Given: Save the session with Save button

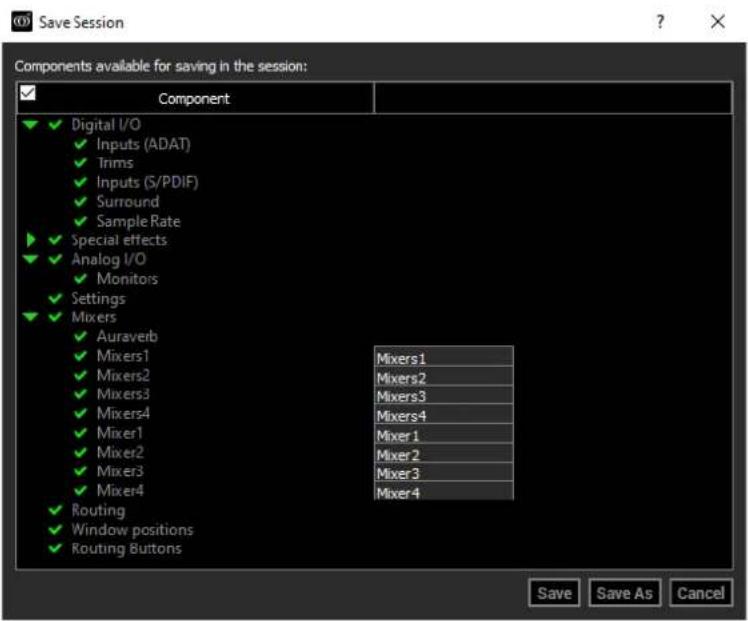Looking at the screenshot, I should click(554, 593).
